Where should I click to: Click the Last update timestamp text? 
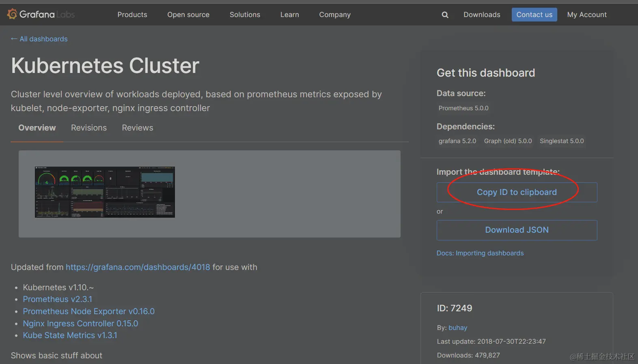click(x=491, y=341)
